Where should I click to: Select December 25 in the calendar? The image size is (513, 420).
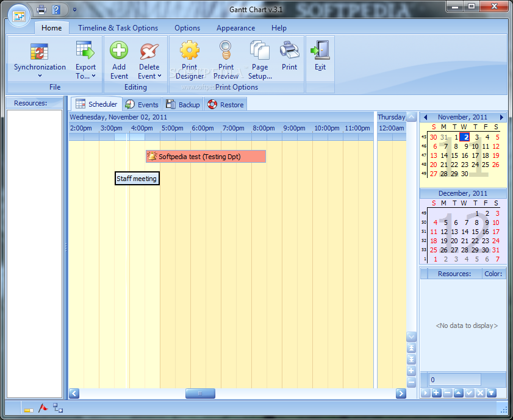(434, 250)
